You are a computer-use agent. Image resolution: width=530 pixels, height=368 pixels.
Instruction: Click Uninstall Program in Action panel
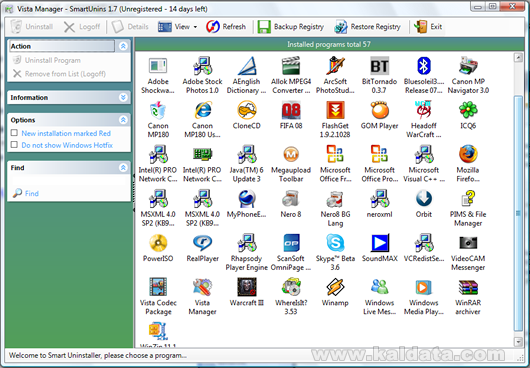click(x=47, y=60)
